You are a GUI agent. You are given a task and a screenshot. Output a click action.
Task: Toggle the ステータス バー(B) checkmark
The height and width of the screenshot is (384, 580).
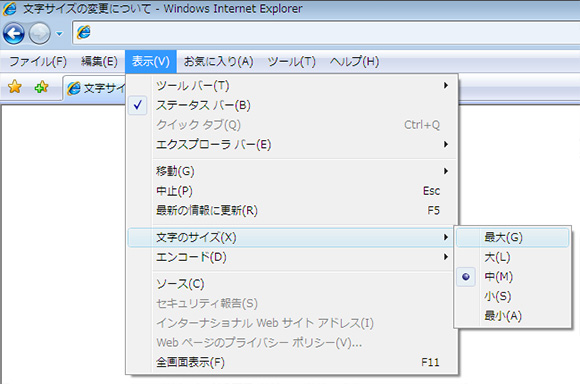click(292, 105)
